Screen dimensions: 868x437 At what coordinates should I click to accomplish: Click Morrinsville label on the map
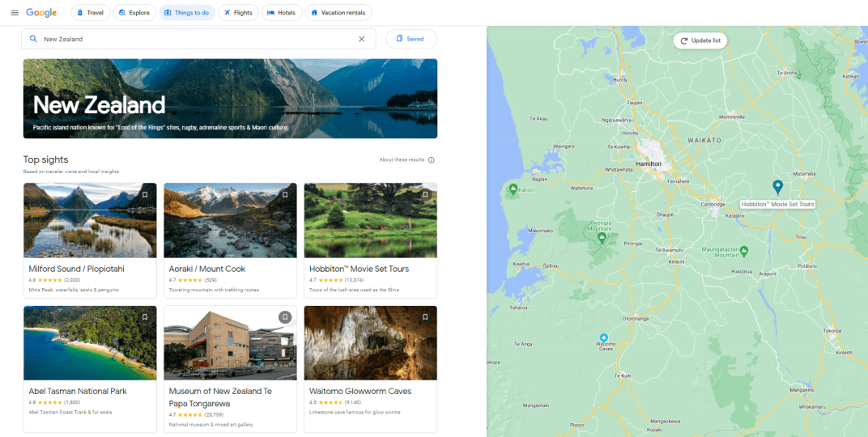tap(731, 117)
